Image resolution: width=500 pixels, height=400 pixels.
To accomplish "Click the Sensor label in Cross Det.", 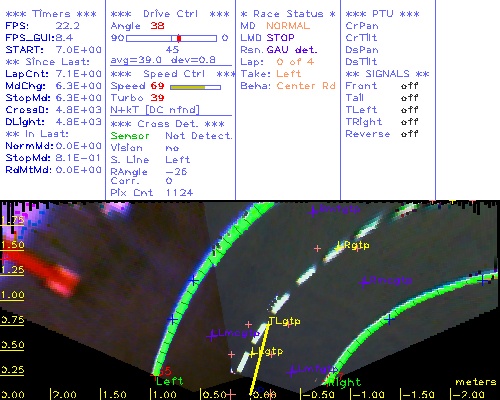I will 130,136.
